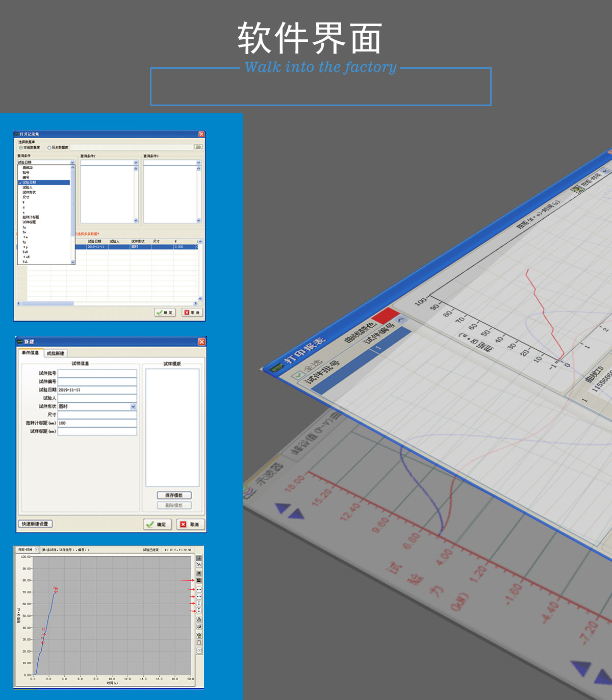Switch to the 单件信息 tab
612x700 pixels.
pyautogui.click(x=30, y=353)
